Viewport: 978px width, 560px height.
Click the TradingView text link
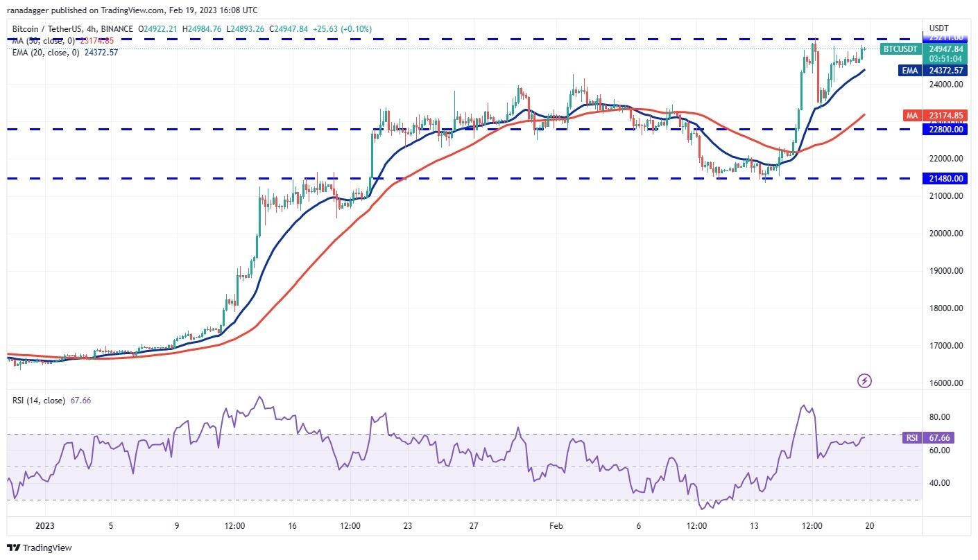(47, 548)
